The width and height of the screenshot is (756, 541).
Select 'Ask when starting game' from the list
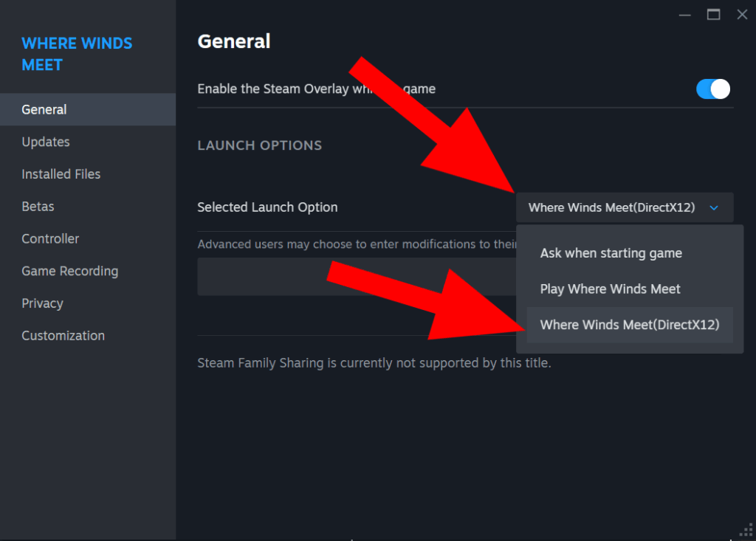point(611,252)
